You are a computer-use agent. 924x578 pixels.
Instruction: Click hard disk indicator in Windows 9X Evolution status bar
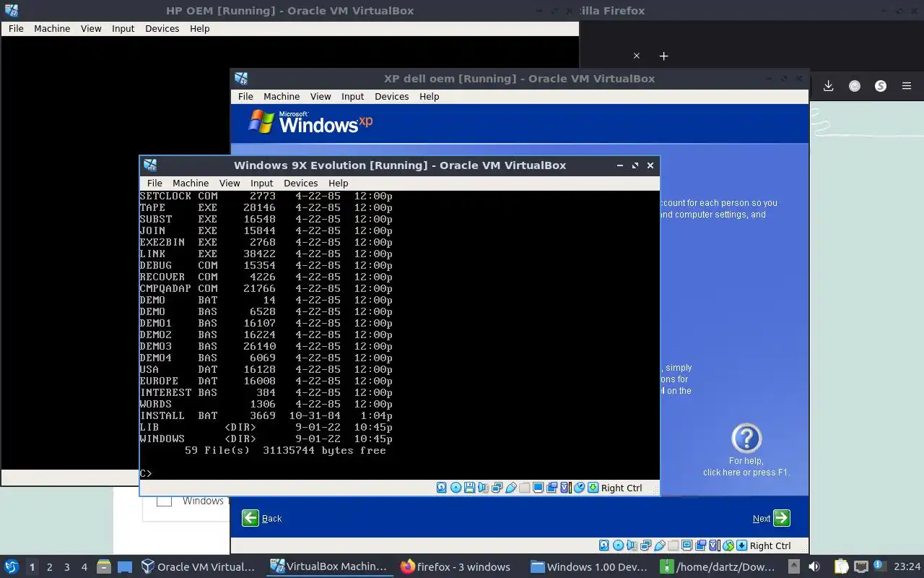pyautogui.click(x=441, y=488)
